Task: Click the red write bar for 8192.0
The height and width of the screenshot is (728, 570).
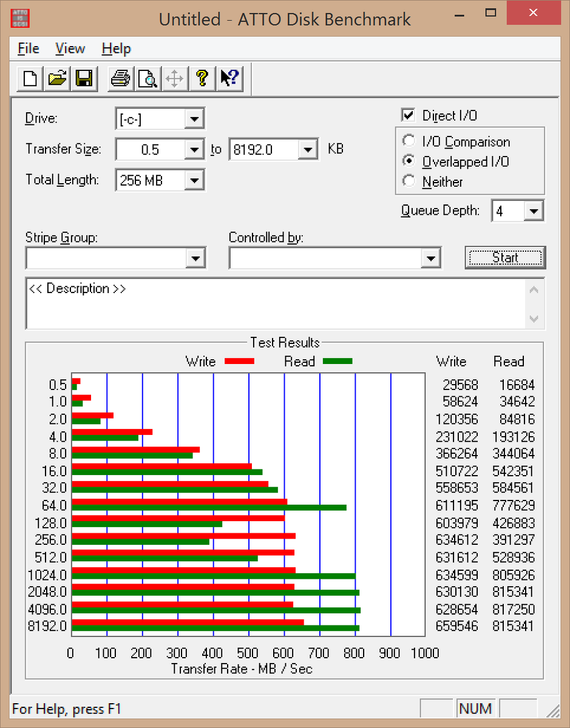Action: click(x=188, y=622)
